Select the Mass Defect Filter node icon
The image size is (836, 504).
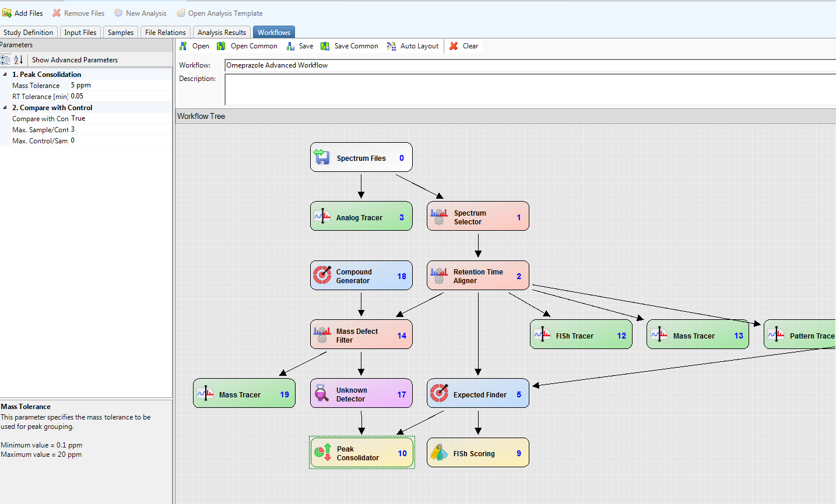pos(322,334)
